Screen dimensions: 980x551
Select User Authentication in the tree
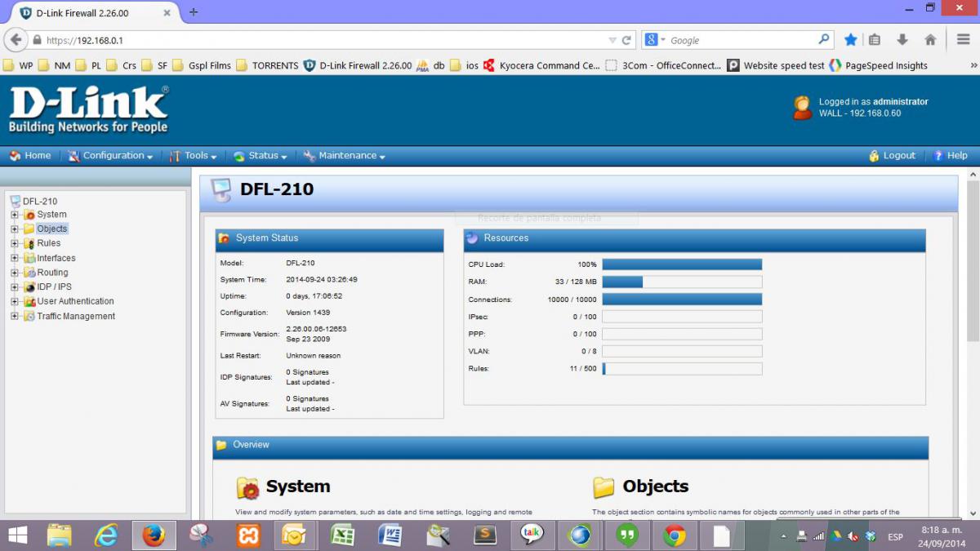(x=75, y=301)
